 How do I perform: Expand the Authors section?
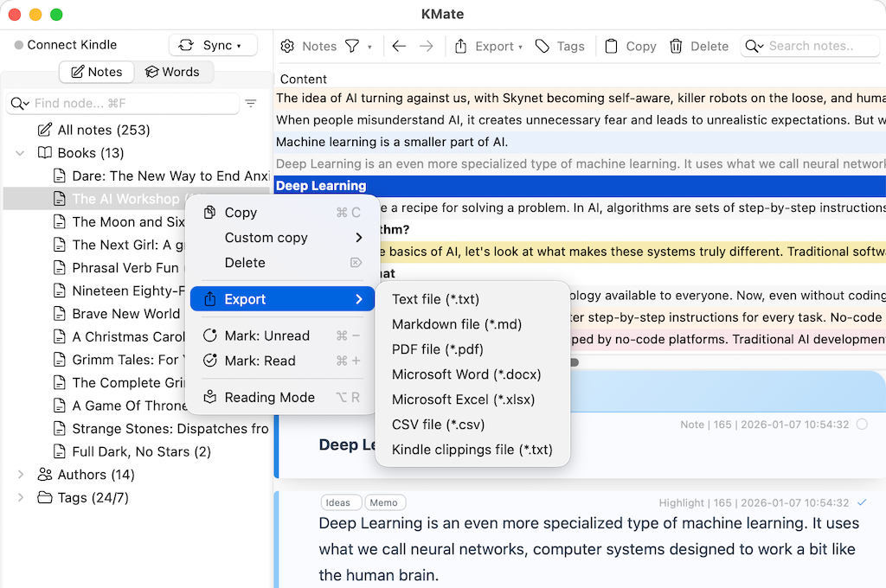(x=19, y=474)
